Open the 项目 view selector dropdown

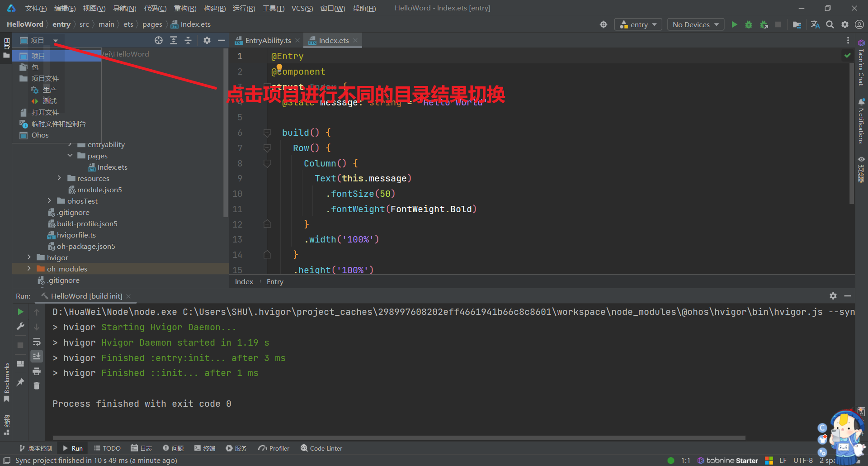click(x=39, y=40)
